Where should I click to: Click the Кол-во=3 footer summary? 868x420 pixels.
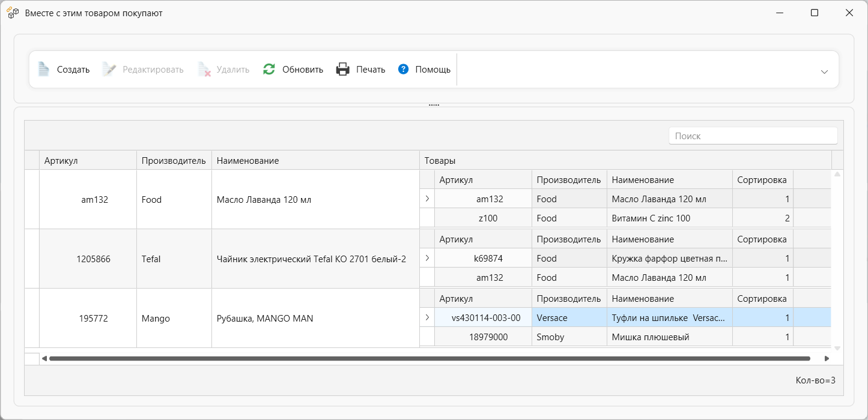[815, 380]
